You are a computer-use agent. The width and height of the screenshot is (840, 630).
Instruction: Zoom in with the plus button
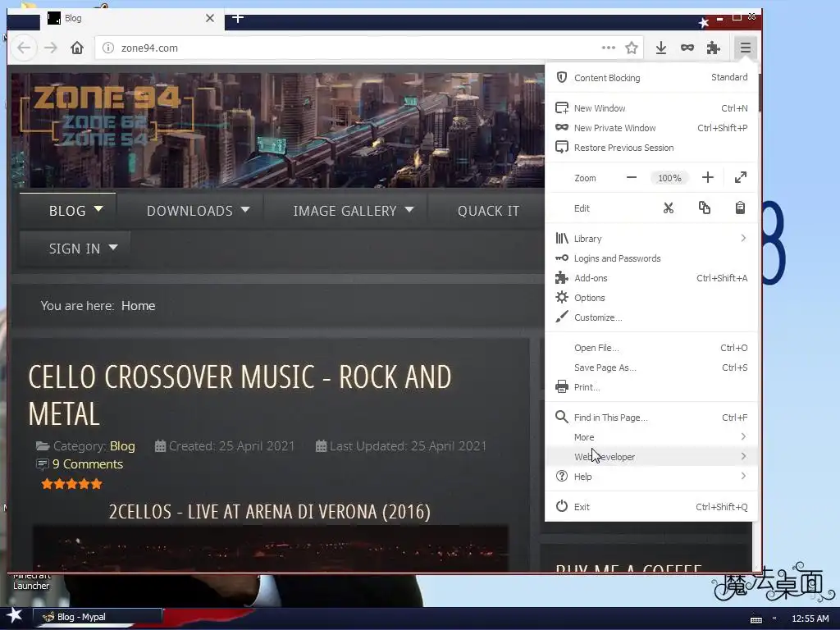pyautogui.click(x=708, y=177)
